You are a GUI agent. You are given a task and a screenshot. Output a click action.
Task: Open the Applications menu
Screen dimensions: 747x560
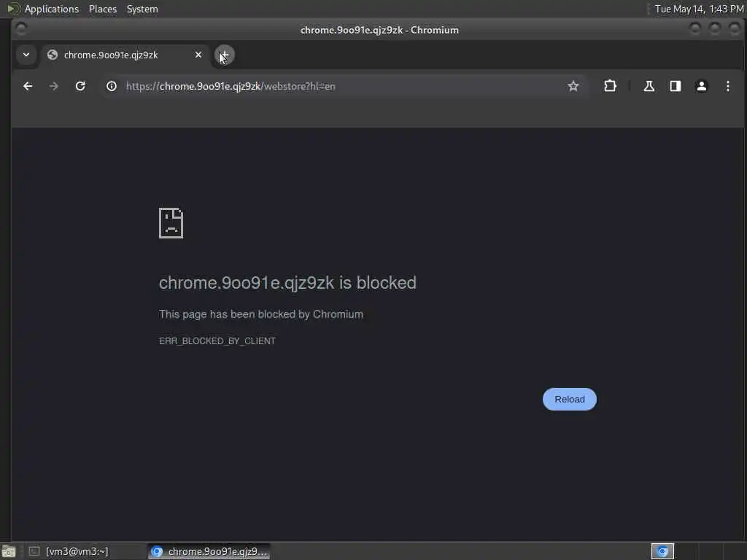pyautogui.click(x=52, y=9)
